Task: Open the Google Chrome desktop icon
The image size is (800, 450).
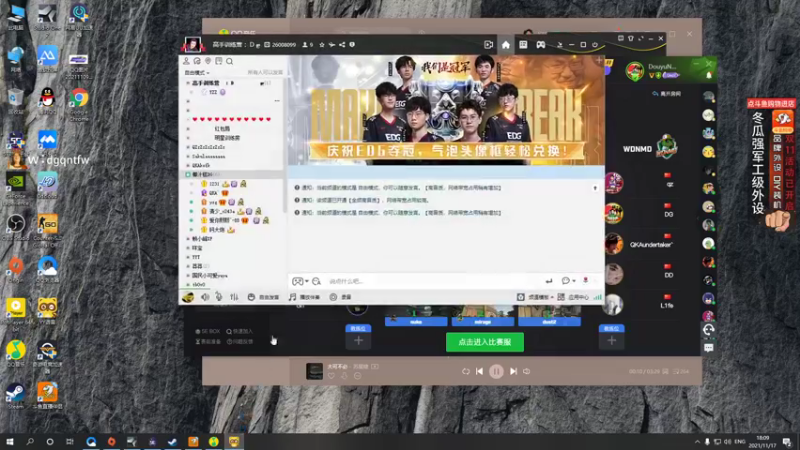Action: point(79,104)
